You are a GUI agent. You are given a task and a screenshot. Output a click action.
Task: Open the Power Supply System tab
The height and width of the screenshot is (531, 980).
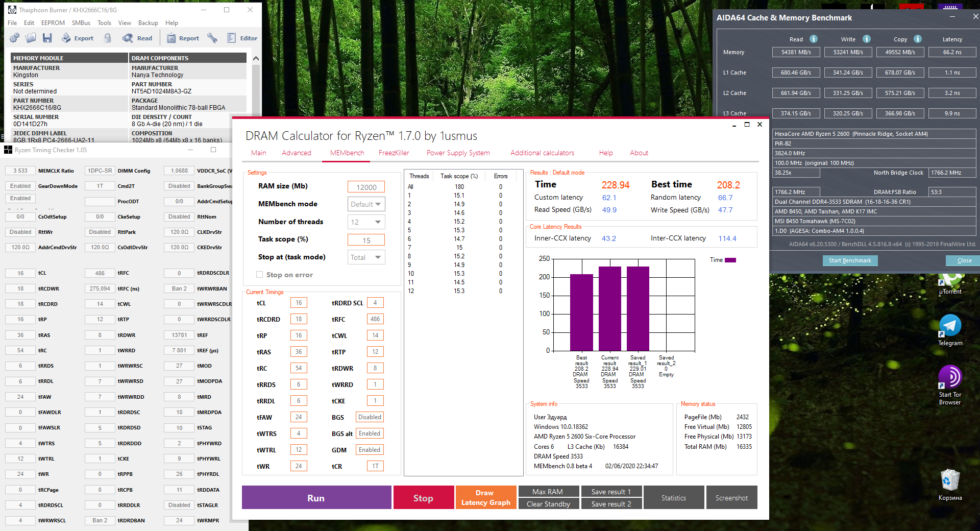[x=458, y=153]
